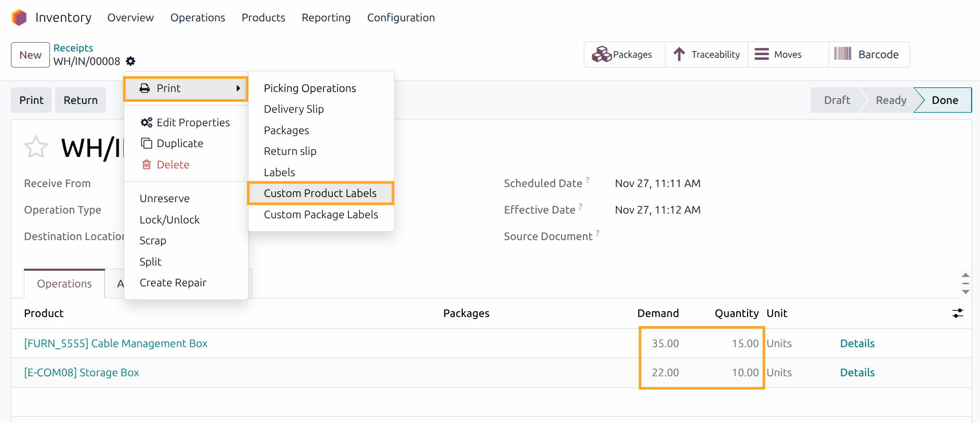Click the trash icon Delete option
Screen dimensions: 980x423
[x=147, y=165]
